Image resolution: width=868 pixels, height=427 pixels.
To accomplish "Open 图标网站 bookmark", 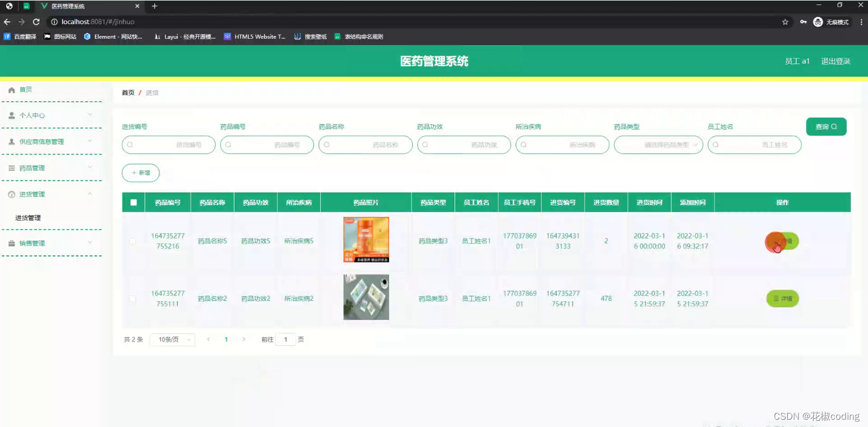I will [60, 36].
